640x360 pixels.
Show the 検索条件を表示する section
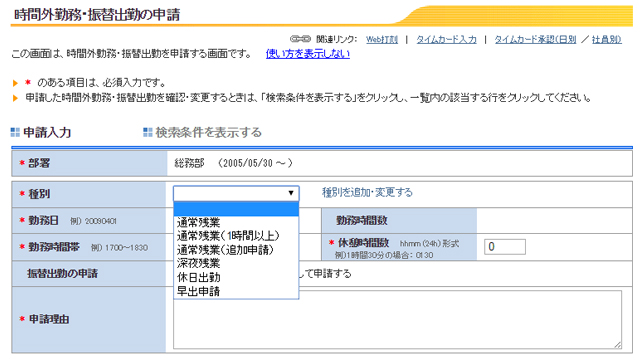click(208, 133)
